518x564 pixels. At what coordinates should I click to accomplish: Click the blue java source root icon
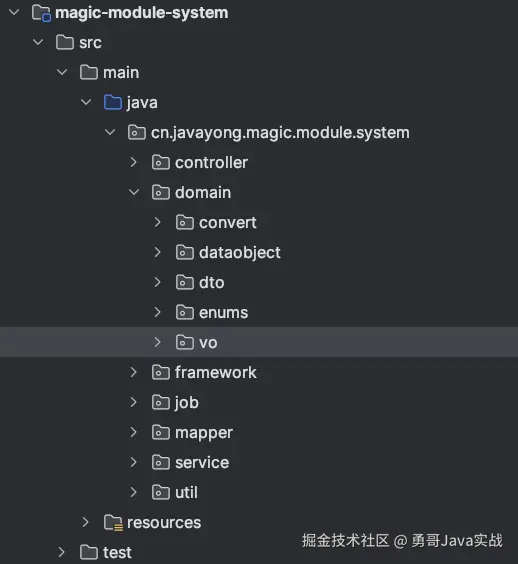[x=113, y=103]
